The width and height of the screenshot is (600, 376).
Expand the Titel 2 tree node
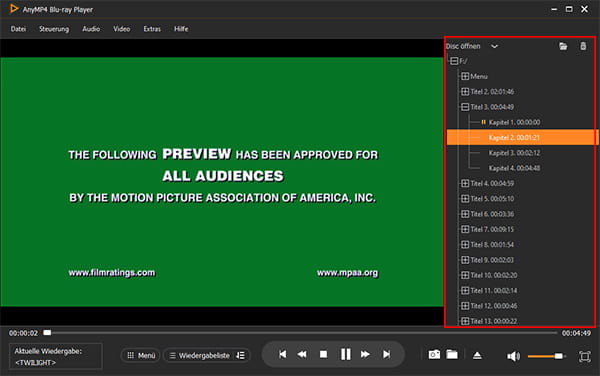(x=465, y=91)
